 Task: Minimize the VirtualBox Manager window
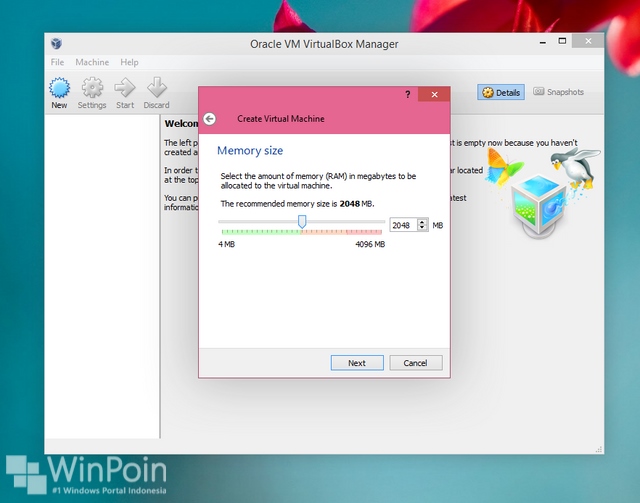(543, 42)
